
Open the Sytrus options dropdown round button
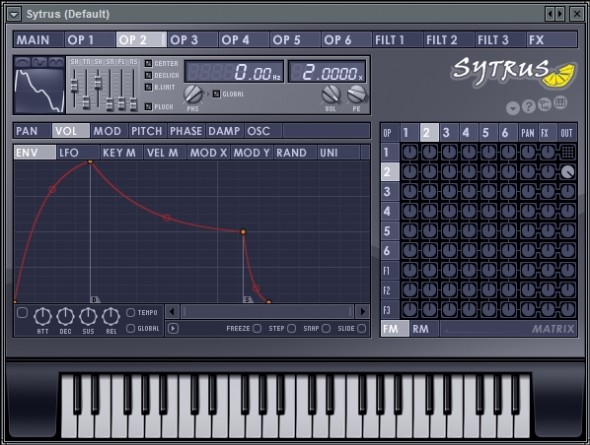point(512,108)
